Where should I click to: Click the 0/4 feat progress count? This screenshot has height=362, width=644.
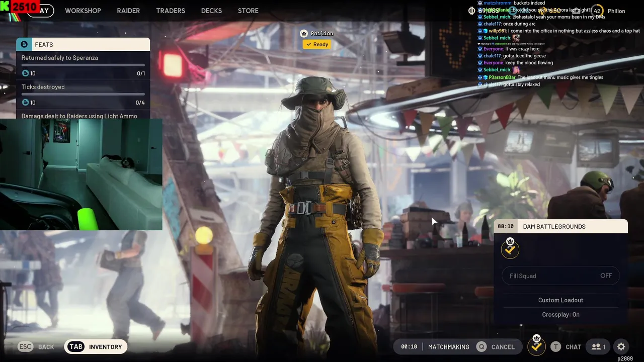[x=140, y=103]
